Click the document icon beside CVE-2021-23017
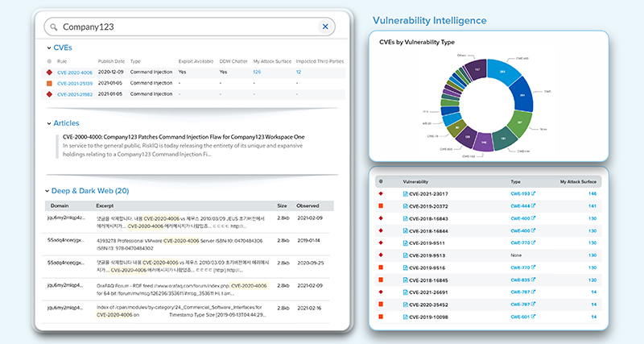The width and height of the screenshot is (644, 344). 406,194
